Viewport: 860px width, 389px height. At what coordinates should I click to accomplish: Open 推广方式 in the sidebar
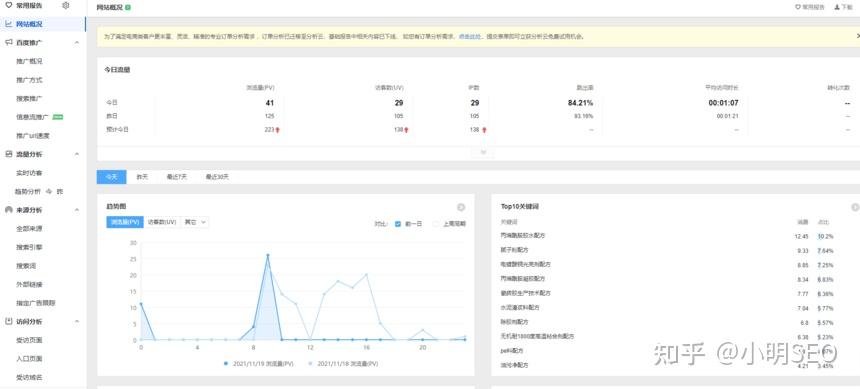(x=29, y=80)
